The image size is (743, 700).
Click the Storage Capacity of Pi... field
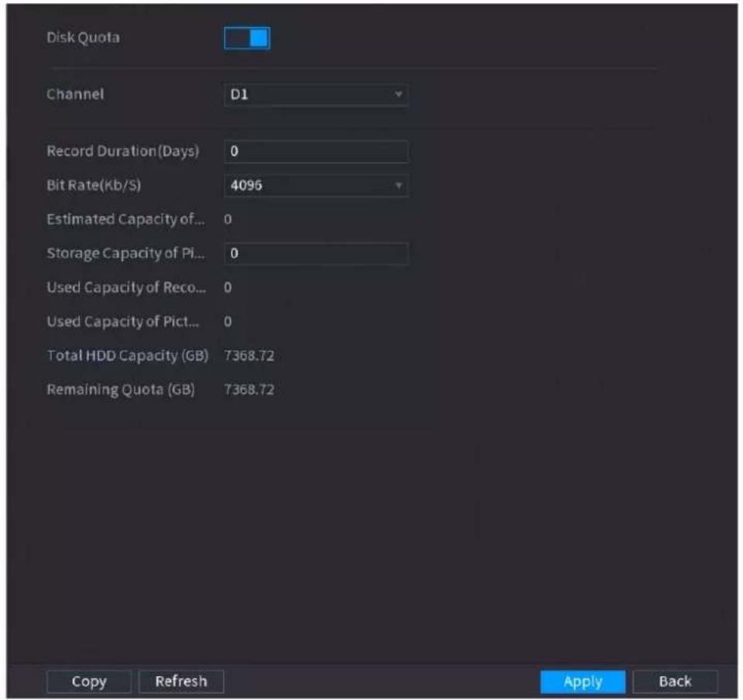point(316,253)
